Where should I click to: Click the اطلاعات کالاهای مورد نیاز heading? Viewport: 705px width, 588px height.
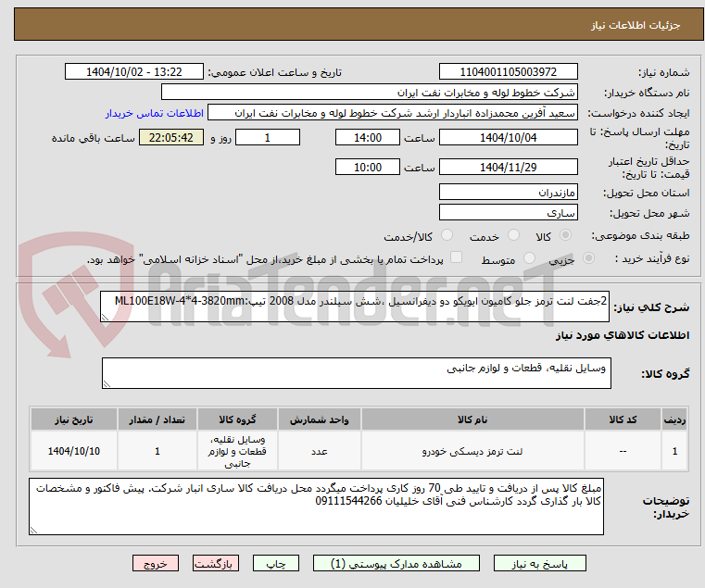pyautogui.click(x=623, y=335)
